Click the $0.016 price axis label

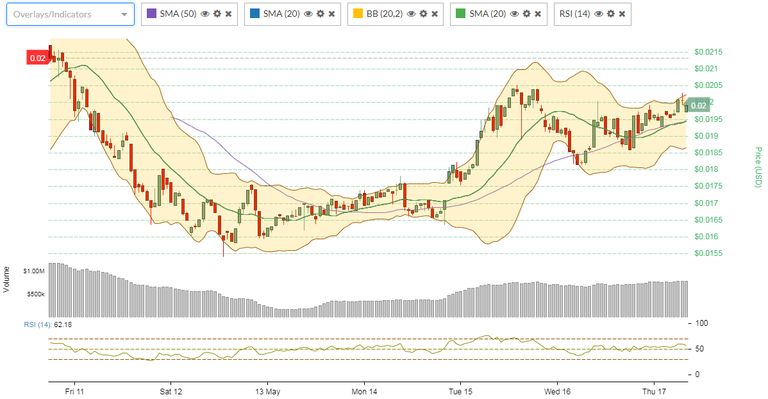pyautogui.click(x=706, y=236)
